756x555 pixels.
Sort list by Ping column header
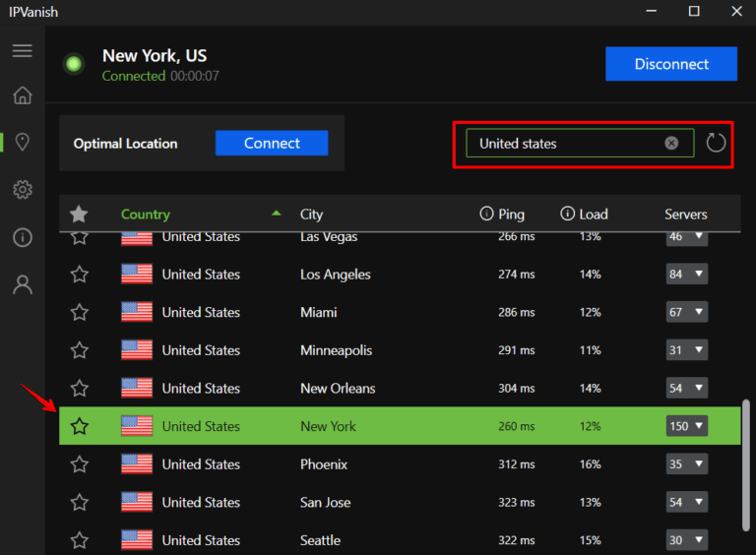pyautogui.click(x=511, y=214)
